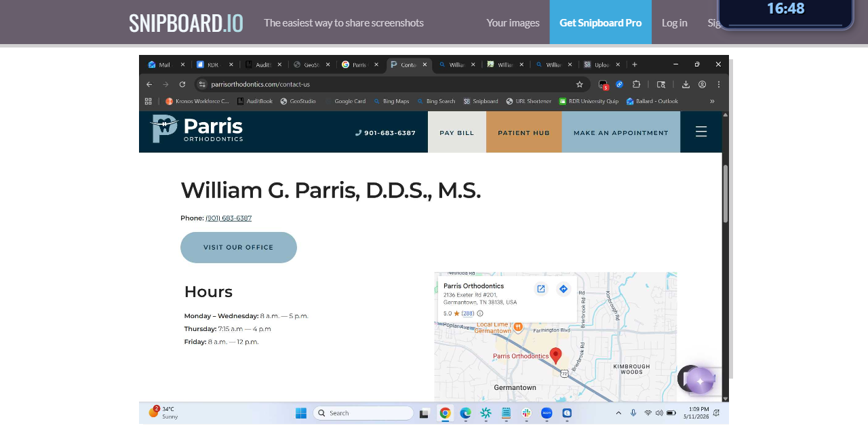
Task: Show hidden tray icons chevron
Action: click(618, 413)
